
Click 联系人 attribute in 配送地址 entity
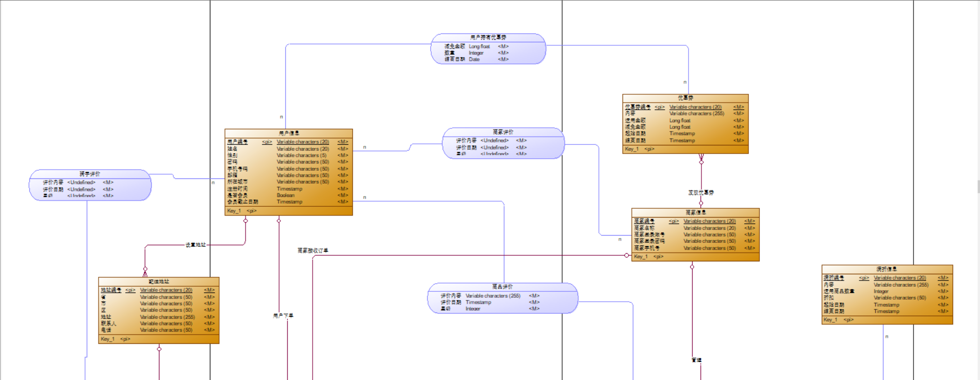(158, 324)
